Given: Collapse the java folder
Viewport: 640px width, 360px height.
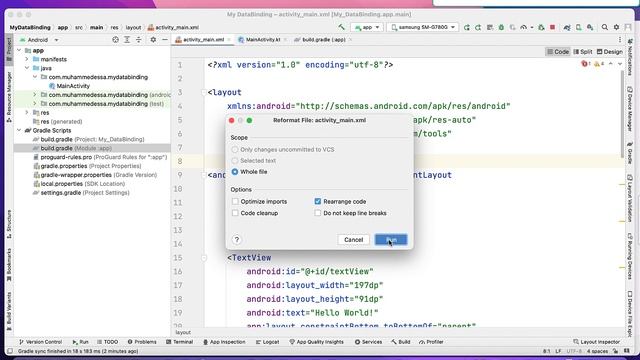Looking at the screenshot, I should pos(27,68).
